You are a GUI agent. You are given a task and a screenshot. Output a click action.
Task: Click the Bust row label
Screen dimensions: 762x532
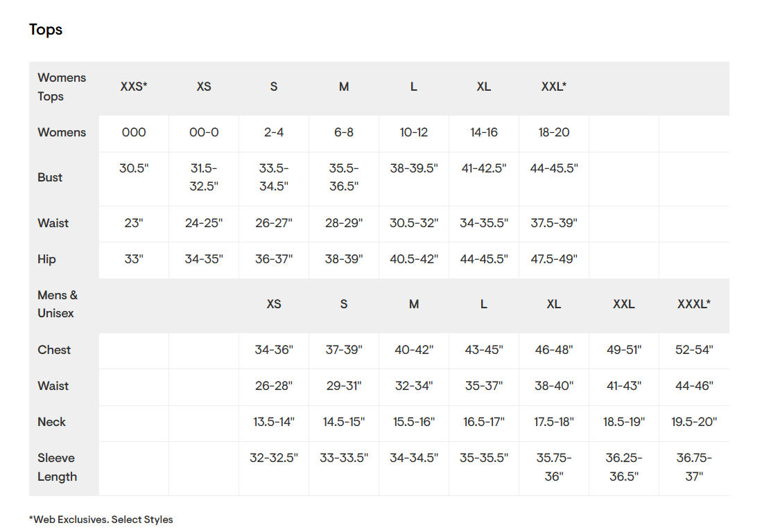click(50, 177)
